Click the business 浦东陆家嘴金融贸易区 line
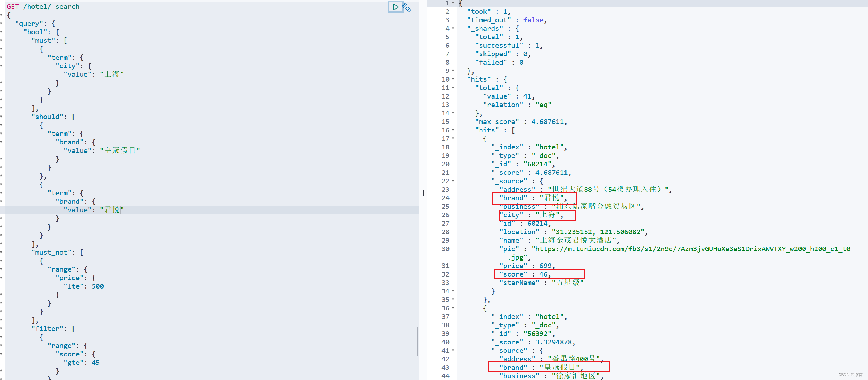 [571, 207]
